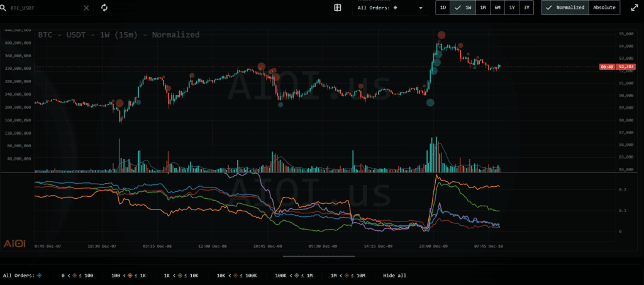Refresh the chart data
This screenshot has width=644, height=285.
(104, 8)
